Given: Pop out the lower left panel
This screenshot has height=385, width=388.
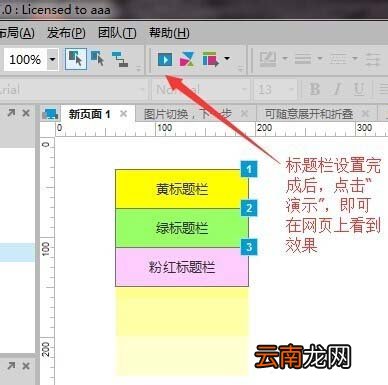Looking at the screenshot, I should click(11, 366).
